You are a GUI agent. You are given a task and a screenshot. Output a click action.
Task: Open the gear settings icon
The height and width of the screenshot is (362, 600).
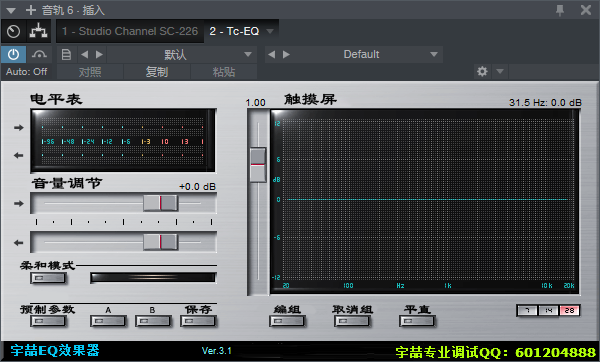point(483,72)
